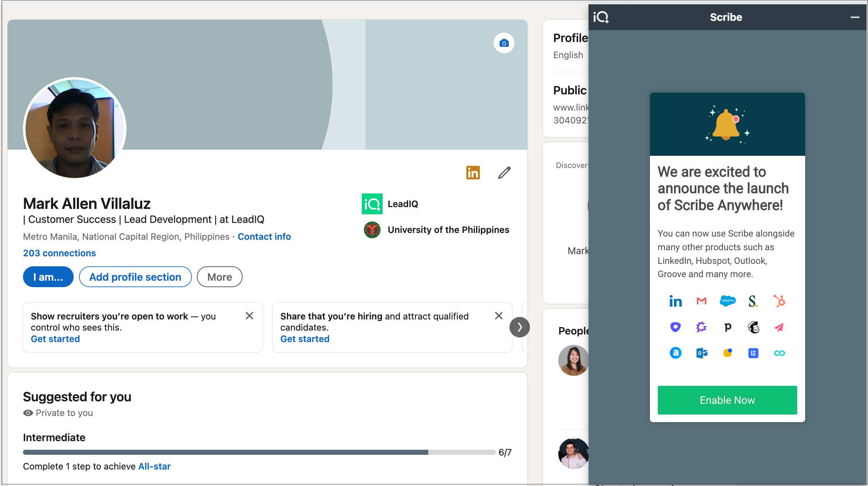
Task: Click the teal infinity loop icon
Action: (x=779, y=353)
